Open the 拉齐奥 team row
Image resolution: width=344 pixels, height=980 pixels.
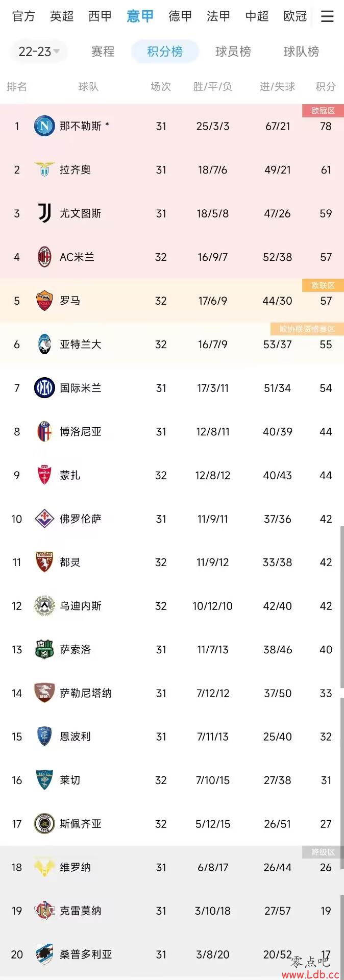point(172,170)
